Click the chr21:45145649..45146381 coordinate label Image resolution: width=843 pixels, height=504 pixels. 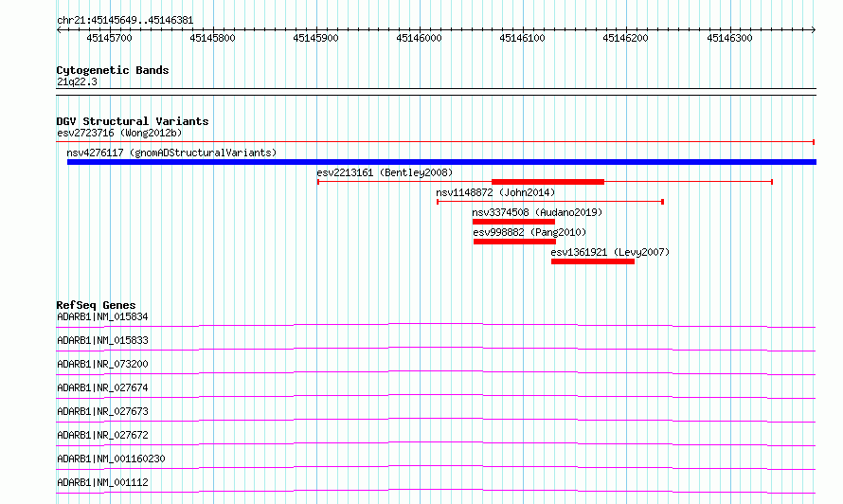point(125,21)
